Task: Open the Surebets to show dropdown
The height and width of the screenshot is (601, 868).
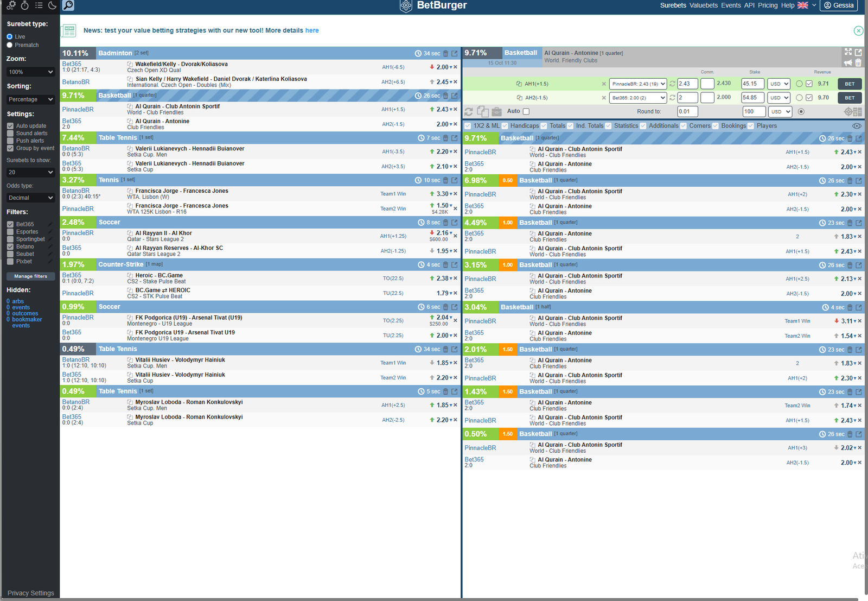Action: pos(30,172)
